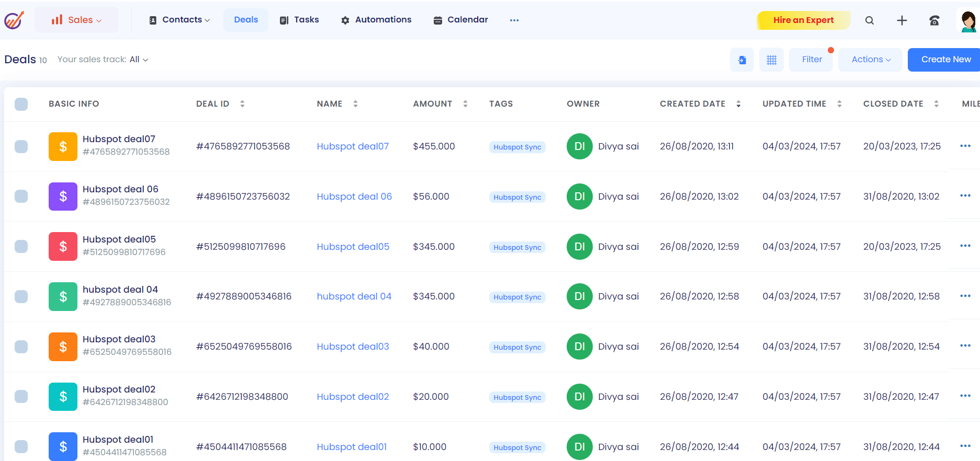
Task: Select the checkbox for Hubspot deal02
Action: [x=21, y=397]
